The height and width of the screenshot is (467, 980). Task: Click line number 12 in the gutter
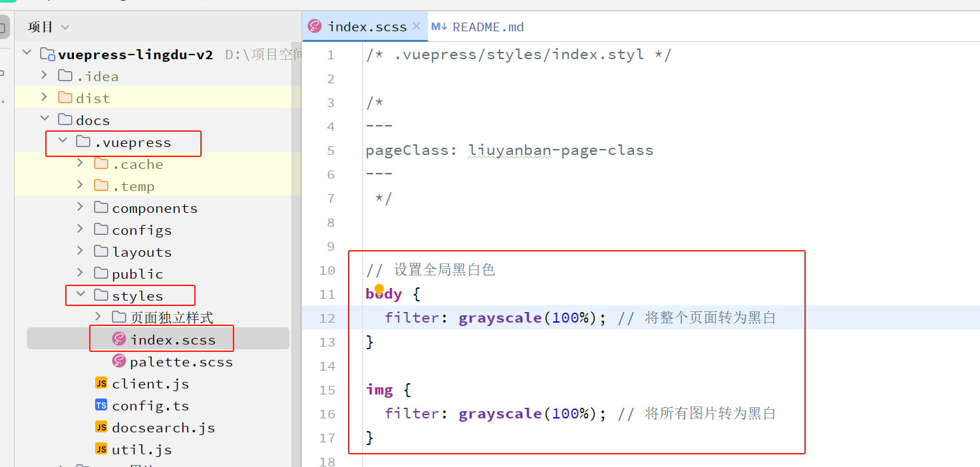[x=327, y=318]
